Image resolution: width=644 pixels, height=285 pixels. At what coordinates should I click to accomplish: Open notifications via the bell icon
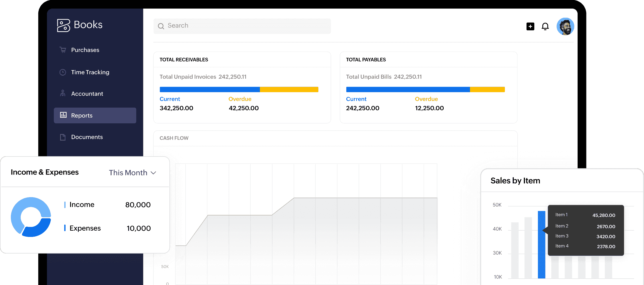(545, 26)
